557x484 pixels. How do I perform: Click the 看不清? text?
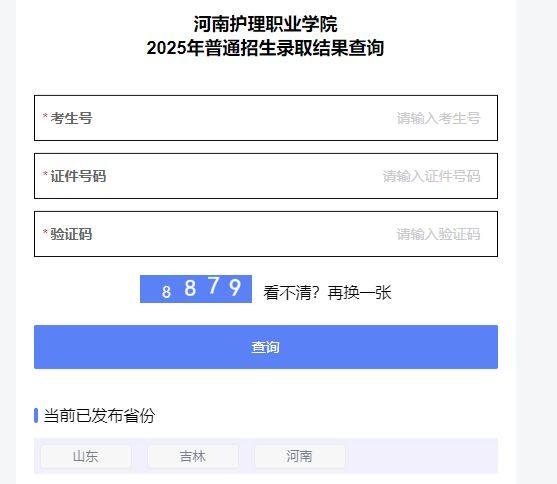[x=291, y=293]
